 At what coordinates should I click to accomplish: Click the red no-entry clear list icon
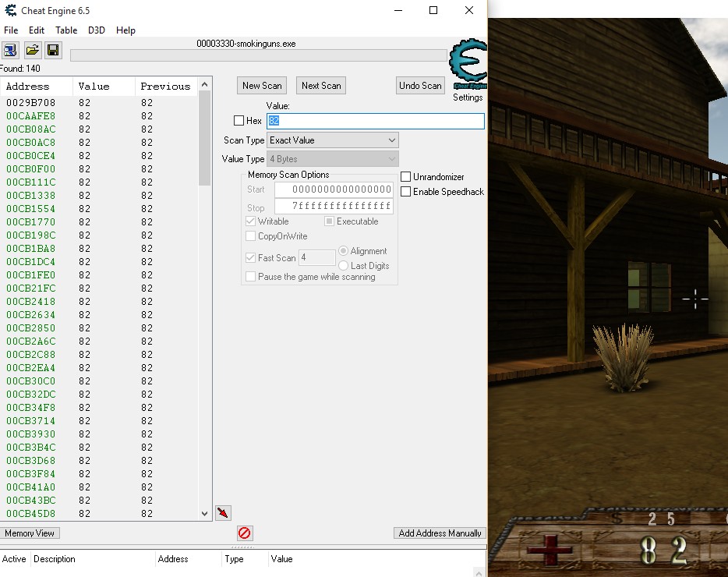click(x=245, y=533)
